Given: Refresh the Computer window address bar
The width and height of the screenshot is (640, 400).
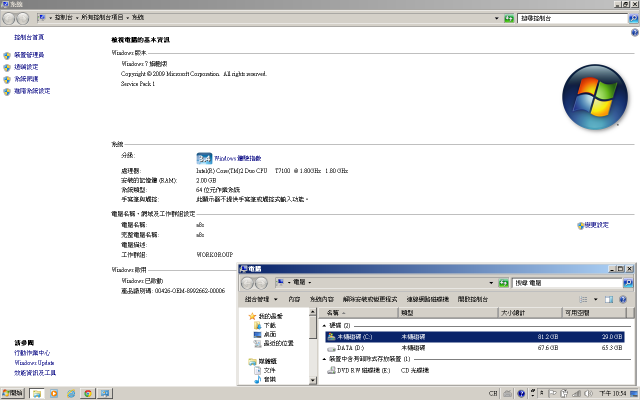Looking at the screenshot, I should pyautogui.click(x=503, y=283).
